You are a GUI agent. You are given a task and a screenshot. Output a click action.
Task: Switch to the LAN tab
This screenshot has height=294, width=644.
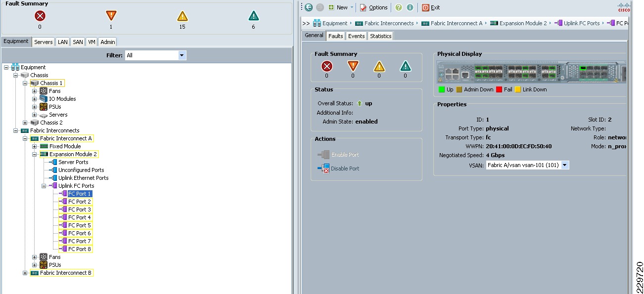[x=63, y=42]
